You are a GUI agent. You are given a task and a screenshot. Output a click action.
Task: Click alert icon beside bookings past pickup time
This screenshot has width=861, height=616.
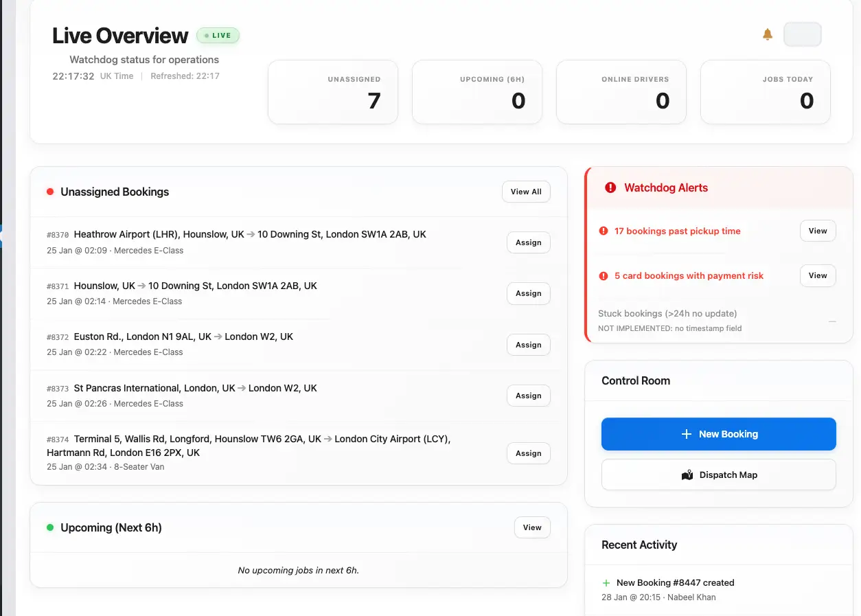(x=604, y=231)
